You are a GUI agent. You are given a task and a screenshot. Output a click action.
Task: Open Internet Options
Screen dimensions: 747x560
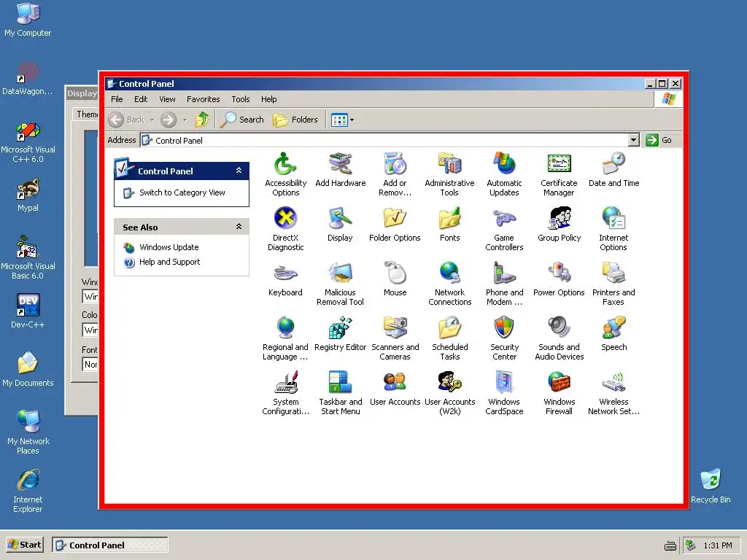[614, 228]
